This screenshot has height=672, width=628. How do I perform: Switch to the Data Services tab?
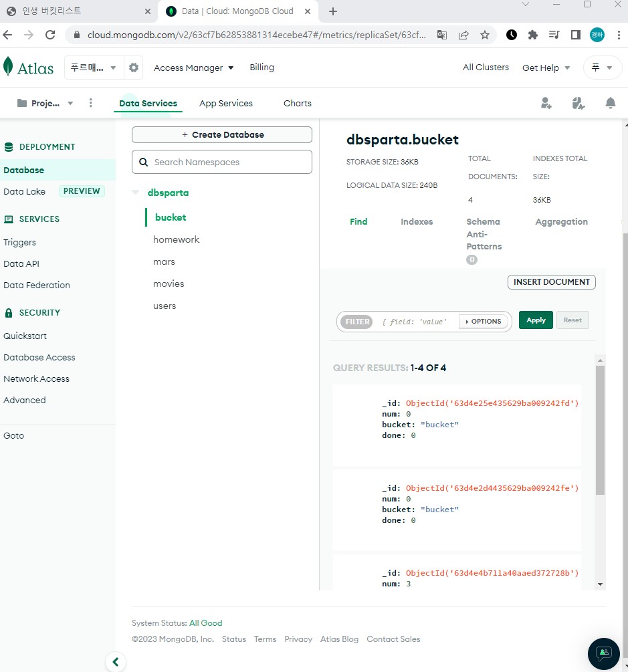click(148, 103)
